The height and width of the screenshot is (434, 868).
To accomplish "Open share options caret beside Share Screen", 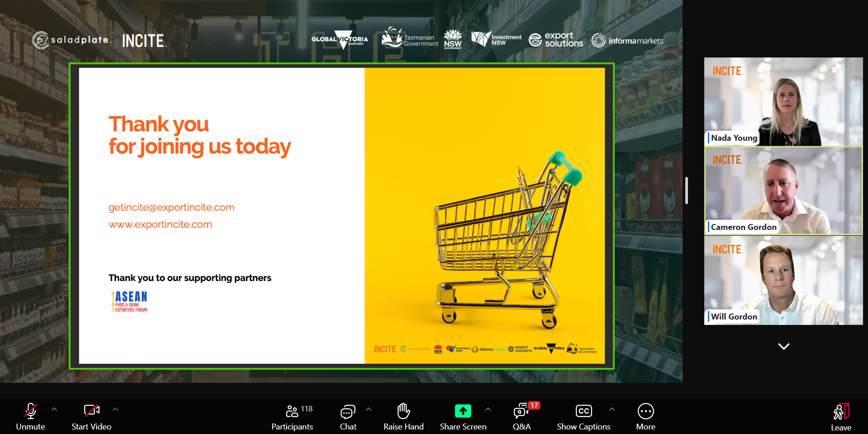I will point(488,409).
